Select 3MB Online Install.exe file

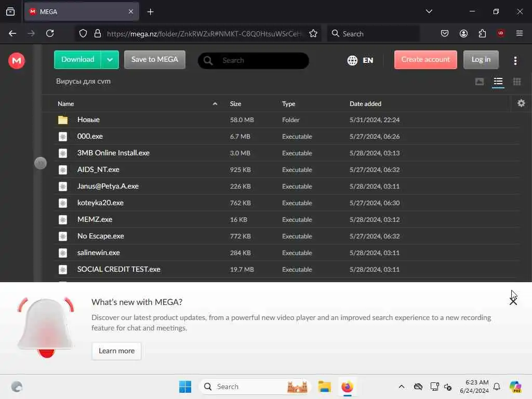click(287, 153)
